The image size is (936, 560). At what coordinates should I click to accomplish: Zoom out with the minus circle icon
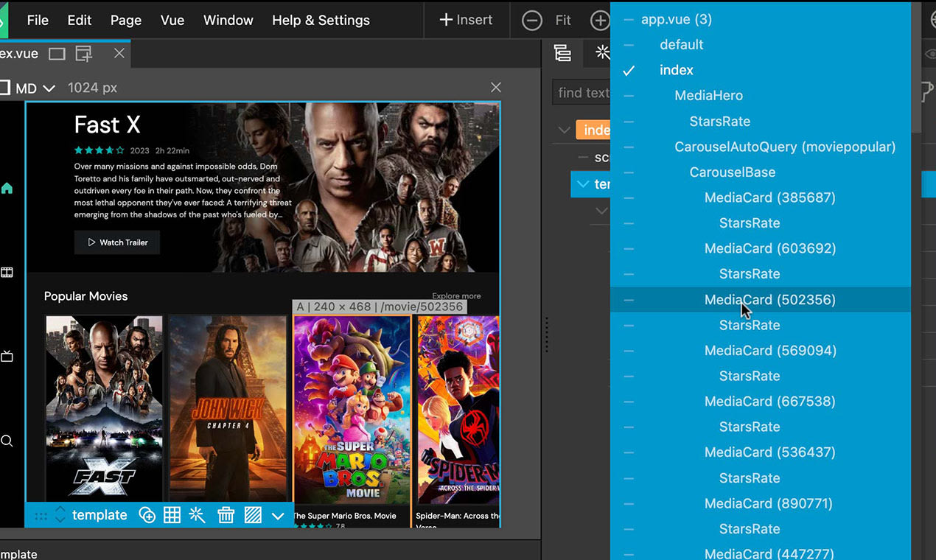coord(532,21)
